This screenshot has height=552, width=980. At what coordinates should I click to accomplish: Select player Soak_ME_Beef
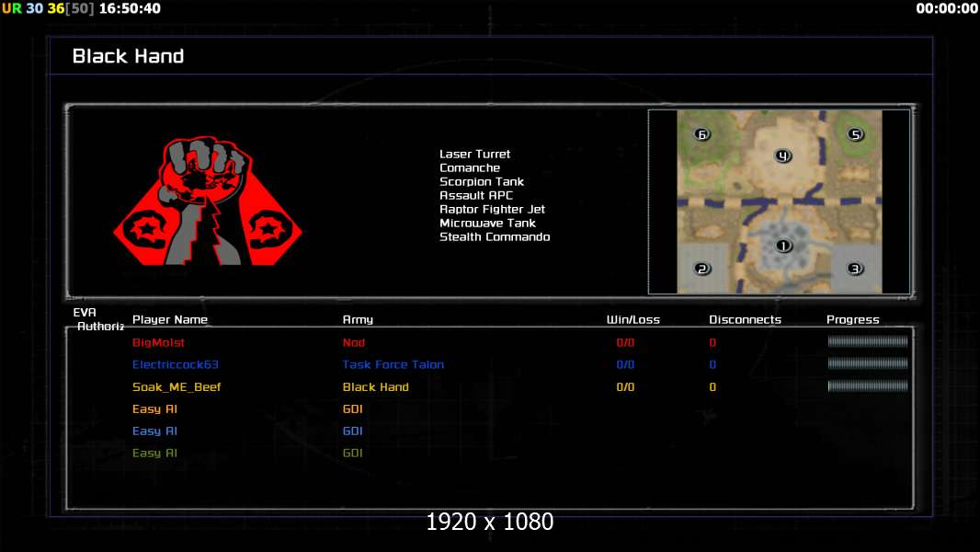tap(177, 387)
